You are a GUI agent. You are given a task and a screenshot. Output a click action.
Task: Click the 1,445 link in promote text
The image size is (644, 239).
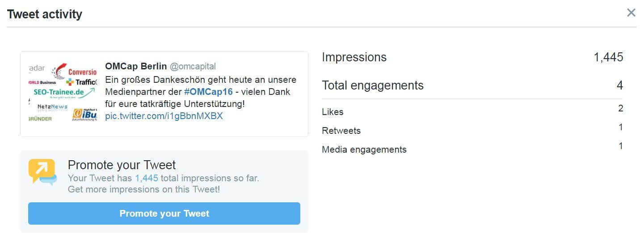click(x=147, y=178)
